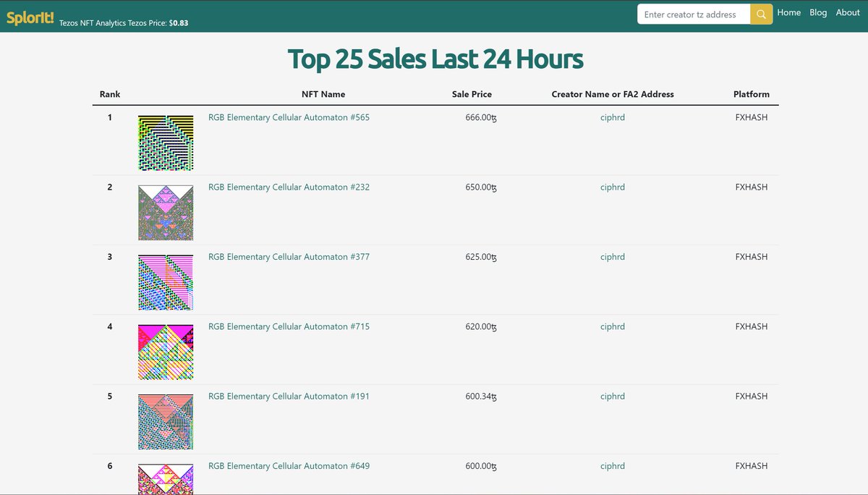This screenshot has width=868, height=495.
Task: Click FXHASH platform in rank 1 row
Action: (x=752, y=117)
